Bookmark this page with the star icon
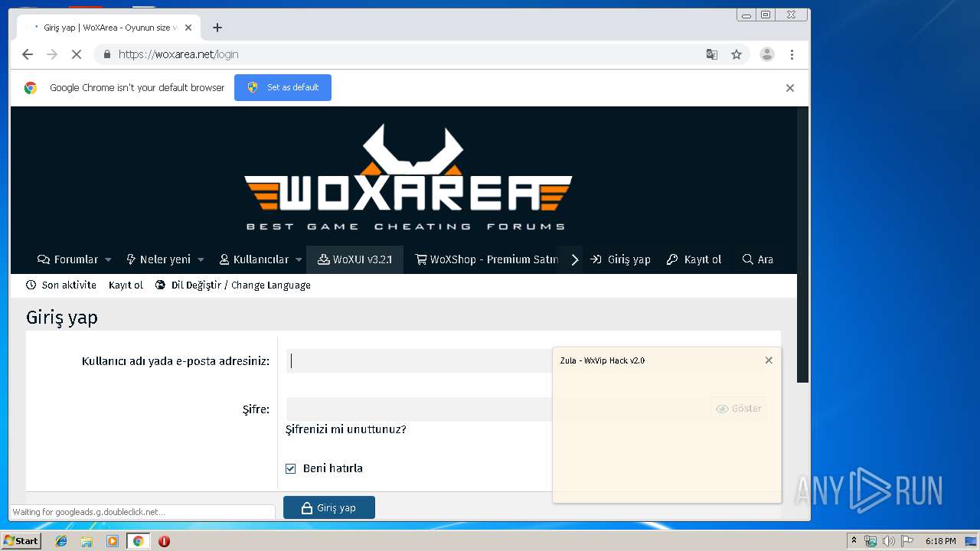The width and height of the screenshot is (980, 551). point(737,54)
